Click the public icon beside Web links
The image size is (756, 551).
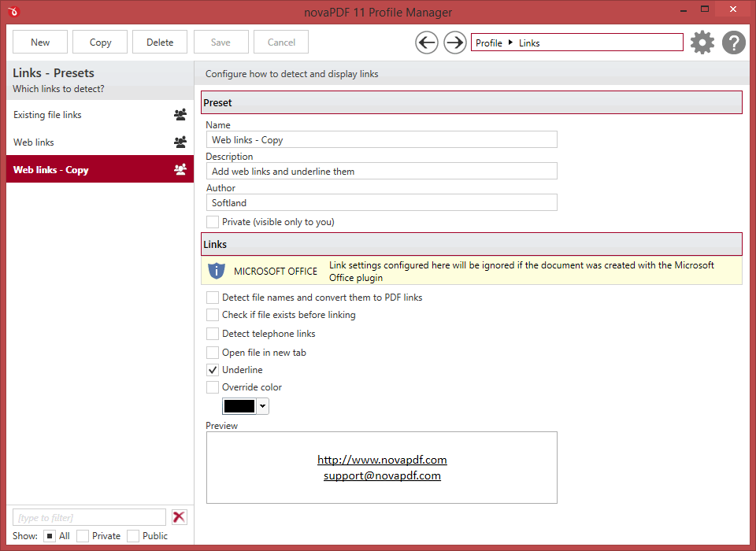click(x=180, y=142)
